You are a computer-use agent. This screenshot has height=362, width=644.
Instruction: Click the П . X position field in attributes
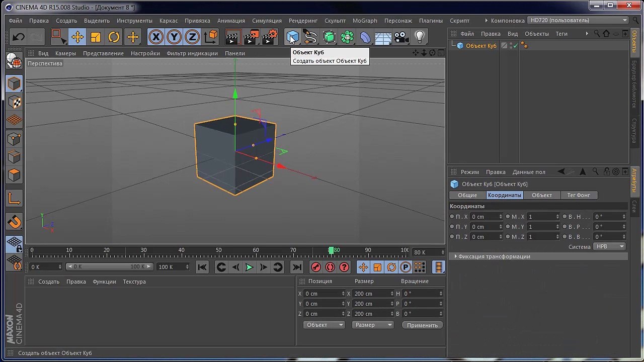[486, 217]
